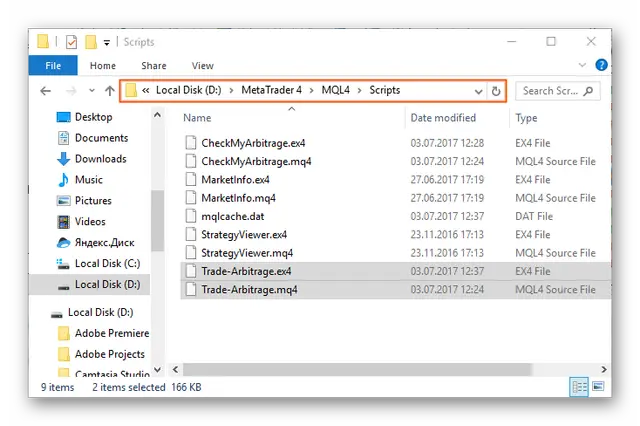Image resolution: width=640 pixels, height=426 pixels.
Task: Click the Downloads arrow icon
Action: [63, 159]
